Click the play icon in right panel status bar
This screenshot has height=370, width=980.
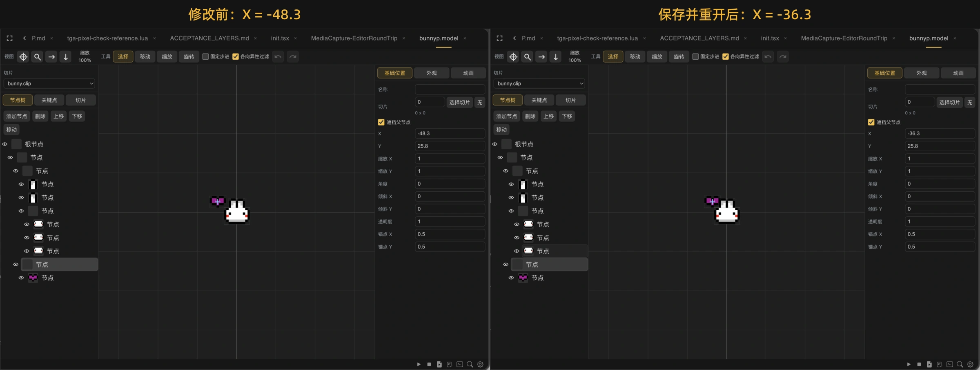(909, 364)
